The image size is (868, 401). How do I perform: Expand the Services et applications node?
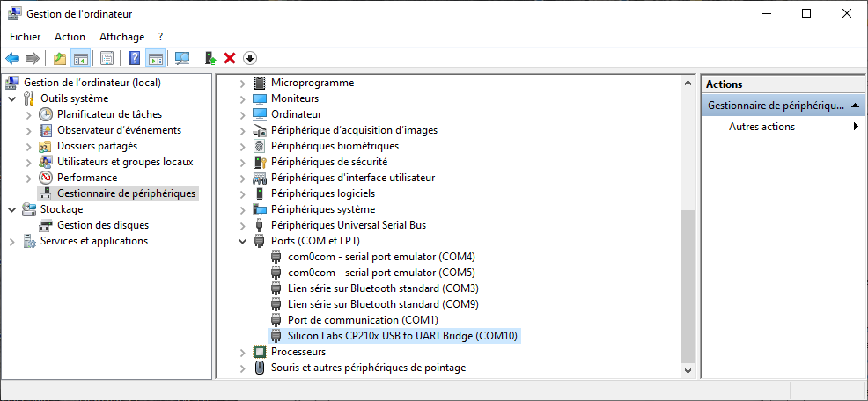[x=11, y=241]
